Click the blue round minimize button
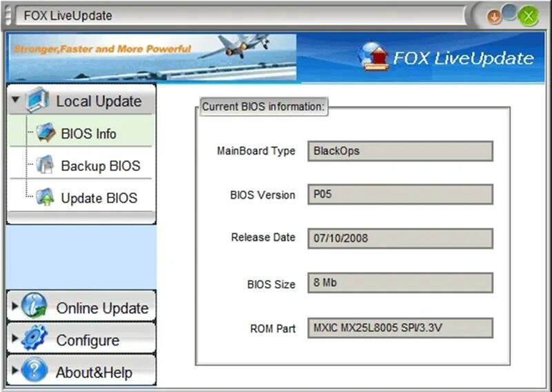Screen dimensions: 552x392 [509, 12]
